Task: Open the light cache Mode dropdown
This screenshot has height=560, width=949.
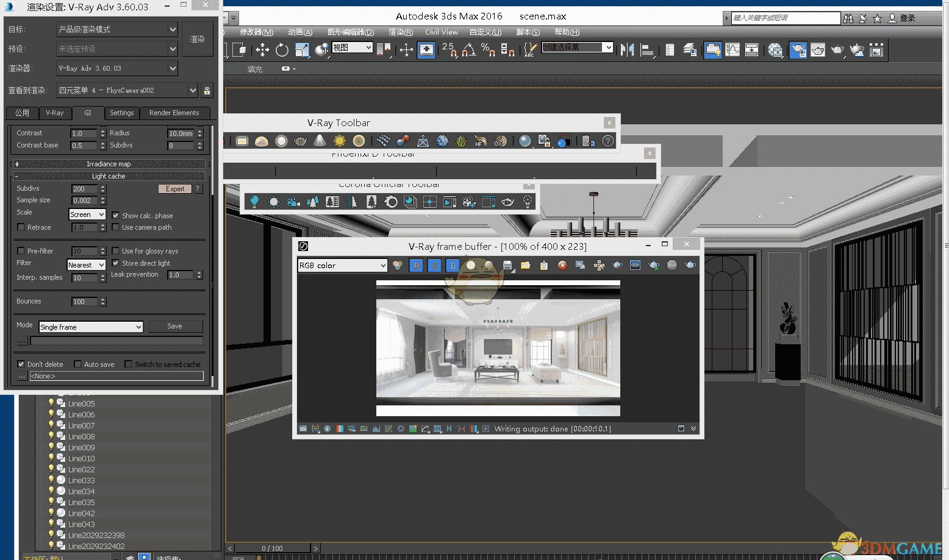Action: (91, 327)
